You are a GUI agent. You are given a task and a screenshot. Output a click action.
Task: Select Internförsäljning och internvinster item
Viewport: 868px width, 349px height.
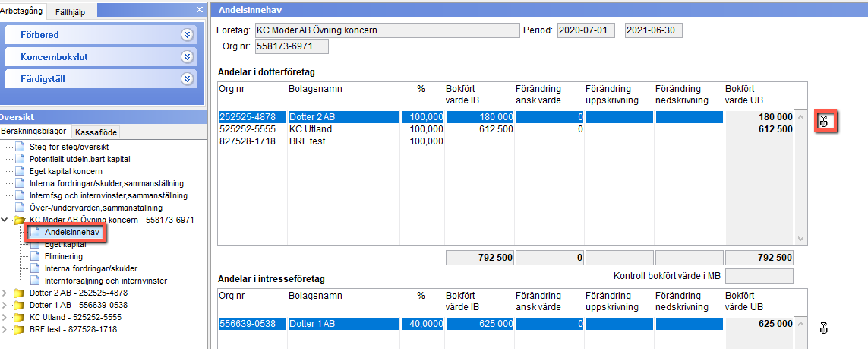click(106, 281)
